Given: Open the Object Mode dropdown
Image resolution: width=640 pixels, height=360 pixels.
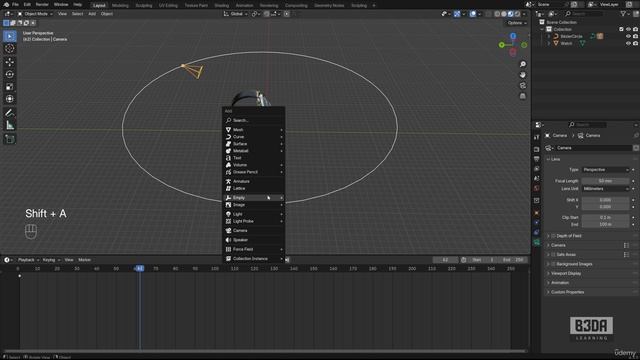Looking at the screenshot, I should [35, 14].
